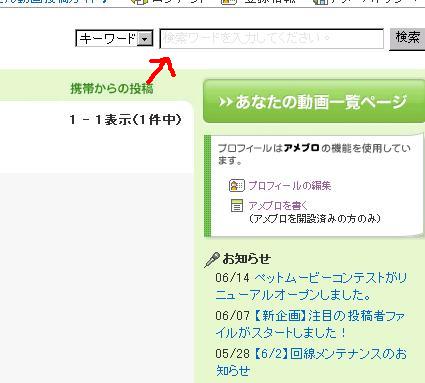The width and height of the screenshot is (425, 383).
Task: Click the microphone icon next to お知らせ
Action: tap(212, 260)
